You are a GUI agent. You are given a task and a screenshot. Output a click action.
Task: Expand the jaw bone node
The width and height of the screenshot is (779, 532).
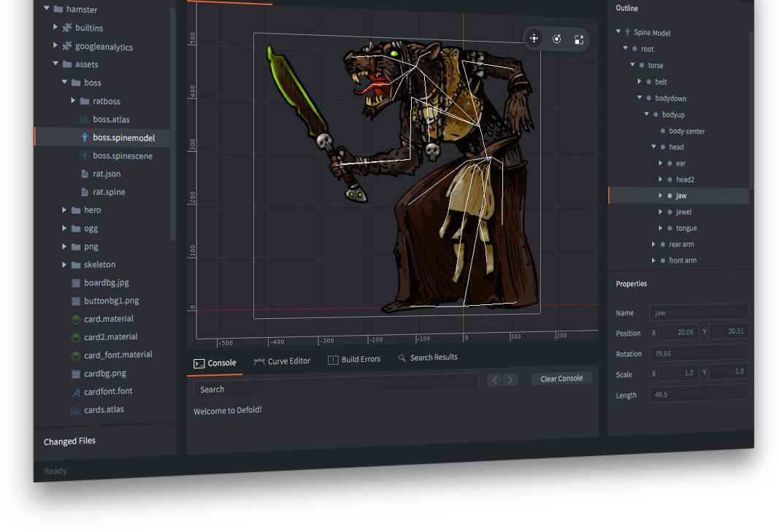click(x=660, y=196)
